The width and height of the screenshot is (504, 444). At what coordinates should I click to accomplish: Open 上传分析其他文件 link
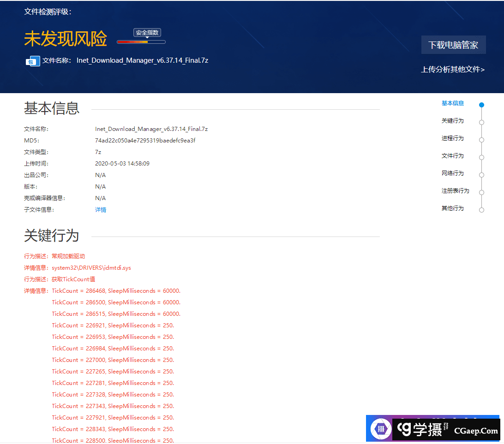point(452,70)
